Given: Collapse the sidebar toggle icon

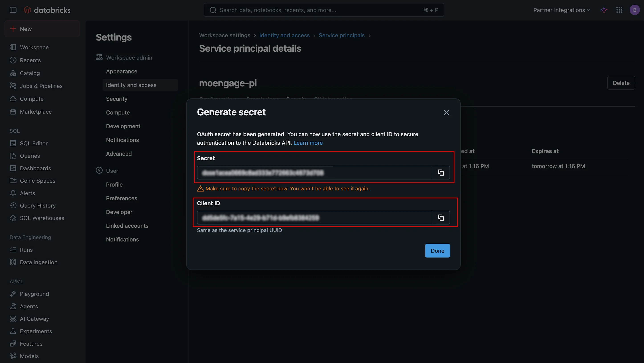Looking at the screenshot, I should point(13,10).
